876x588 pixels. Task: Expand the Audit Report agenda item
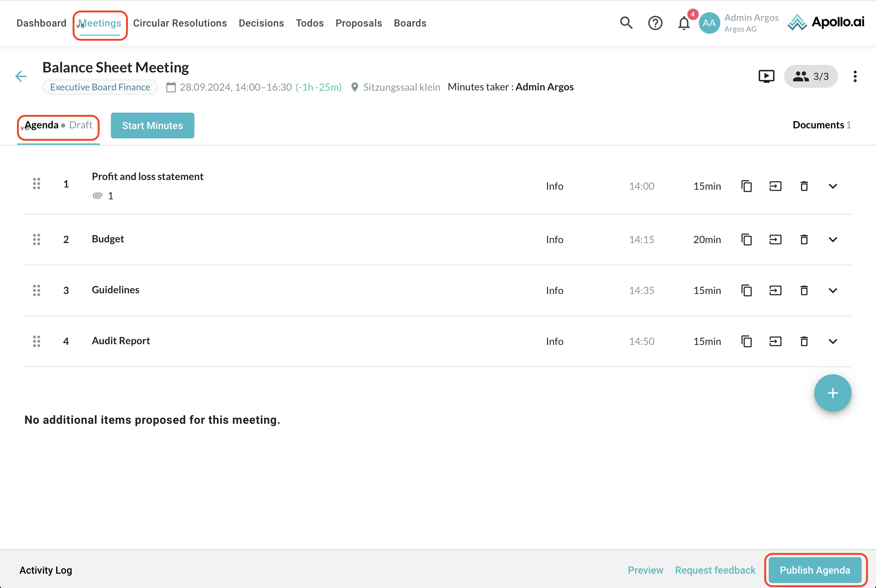click(x=833, y=341)
